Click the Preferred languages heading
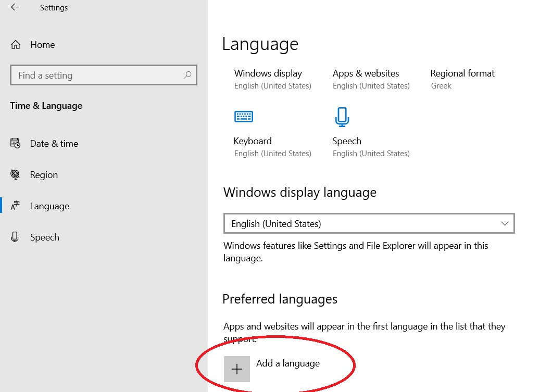This screenshot has width=552, height=392. pos(280,299)
